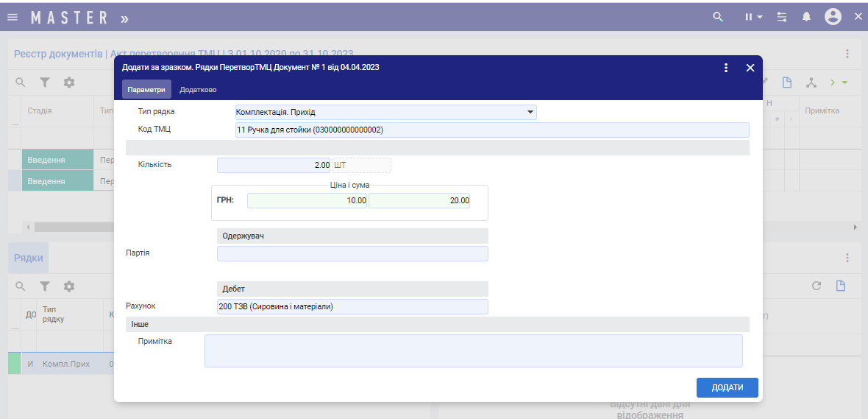The height and width of the screenshot is (419, 868).
Task: Open the user account profile icon
Action: pyautogui.click(x=833, y=17)
